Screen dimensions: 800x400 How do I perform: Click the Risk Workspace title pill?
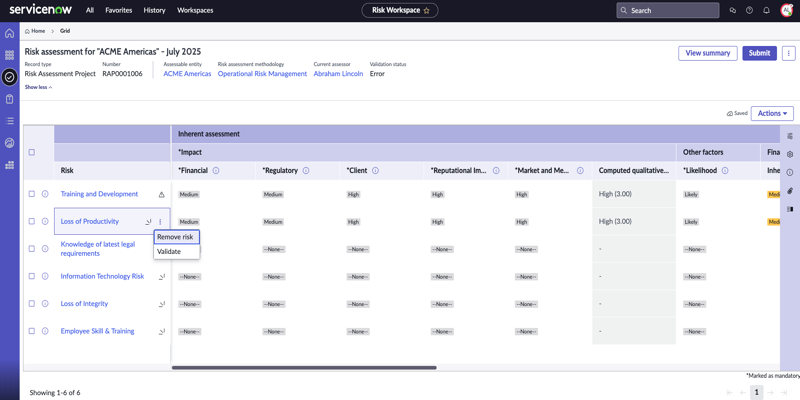[x=399, y=10]
